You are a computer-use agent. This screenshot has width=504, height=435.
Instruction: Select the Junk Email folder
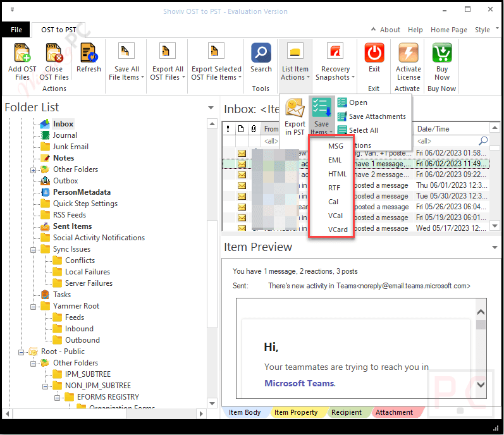(x=70, y=147)
